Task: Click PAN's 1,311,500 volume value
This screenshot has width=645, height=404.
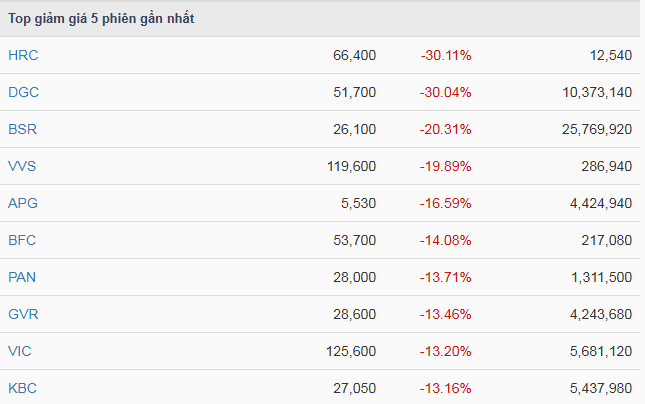Action: tap(595, 277)
